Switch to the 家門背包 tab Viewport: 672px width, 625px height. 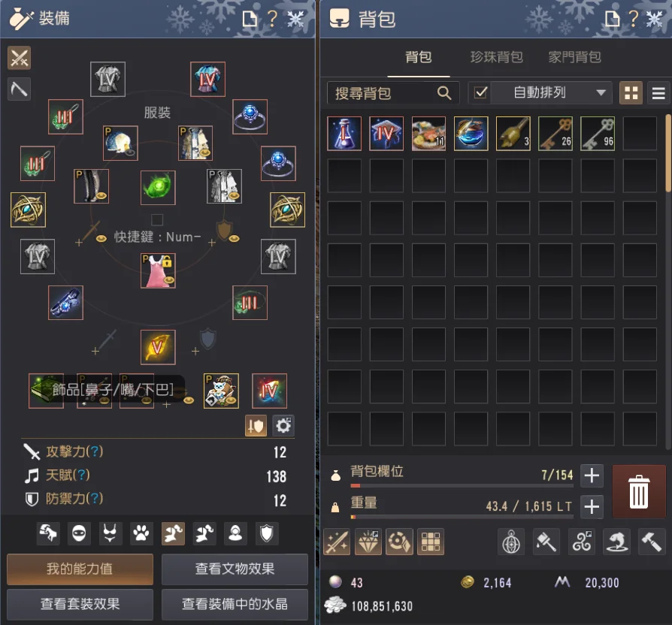point(575,57)
